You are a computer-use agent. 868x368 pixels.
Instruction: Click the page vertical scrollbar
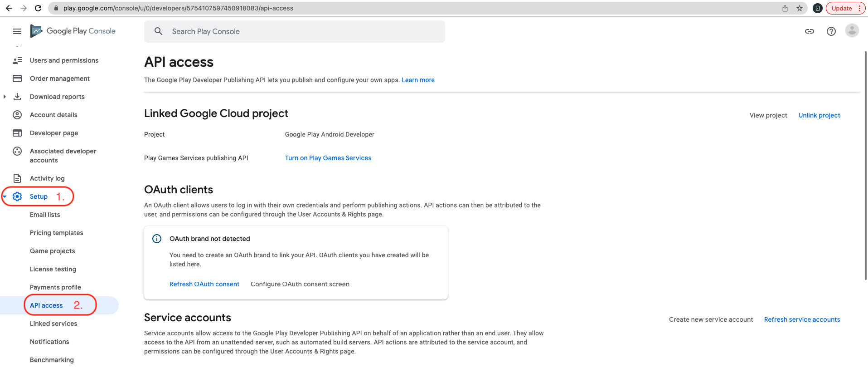point(865,166)
